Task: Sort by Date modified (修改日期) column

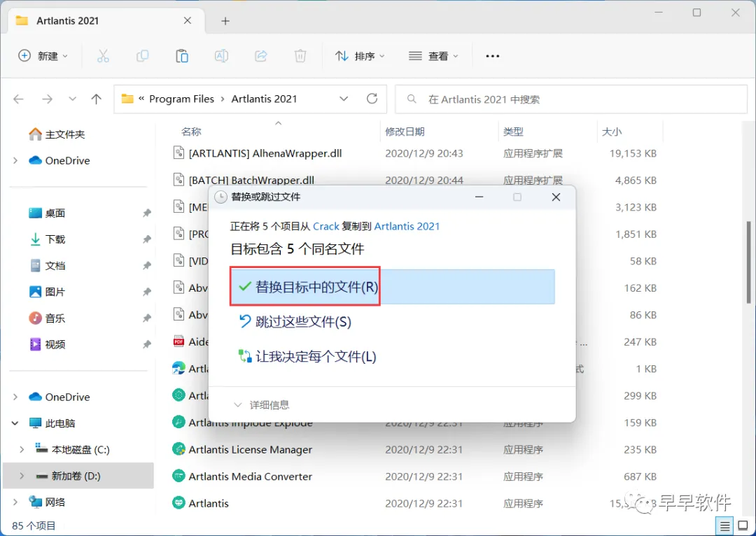Action: pyautogui.click(x=405, y=132)
